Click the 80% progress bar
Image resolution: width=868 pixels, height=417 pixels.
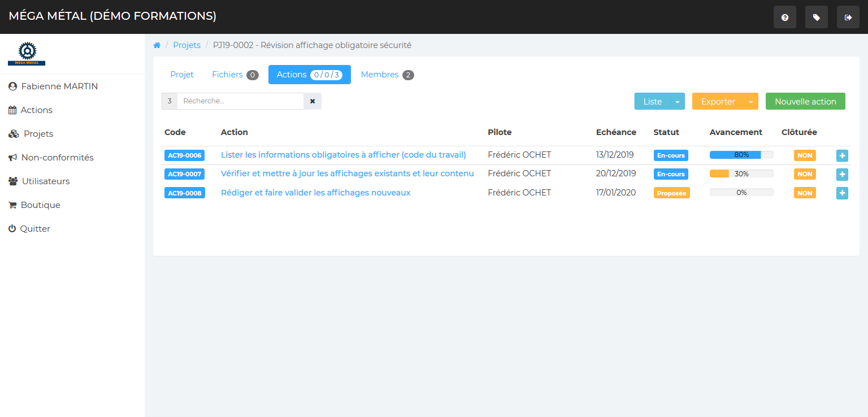(x=741, y=155)
